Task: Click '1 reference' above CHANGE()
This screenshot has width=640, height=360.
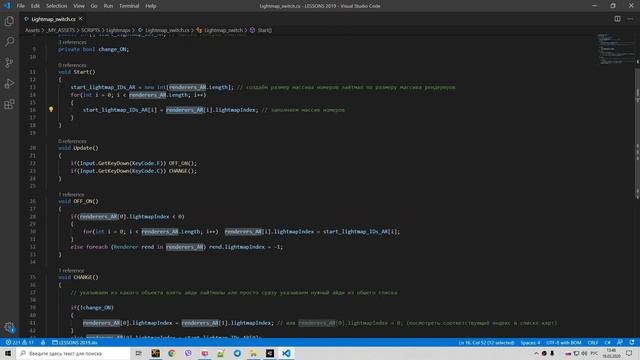Action: [71, 270]
